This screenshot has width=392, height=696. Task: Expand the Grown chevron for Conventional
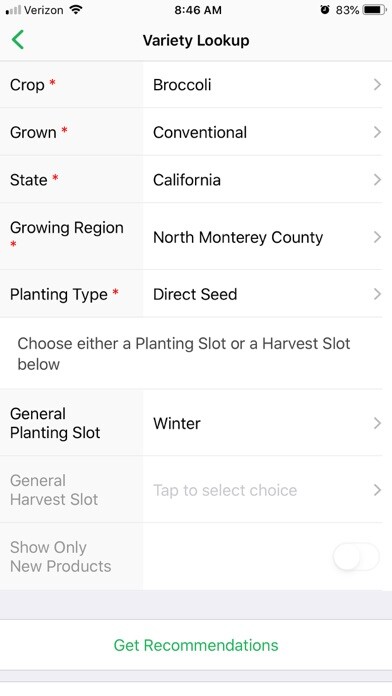coord(377,132)
